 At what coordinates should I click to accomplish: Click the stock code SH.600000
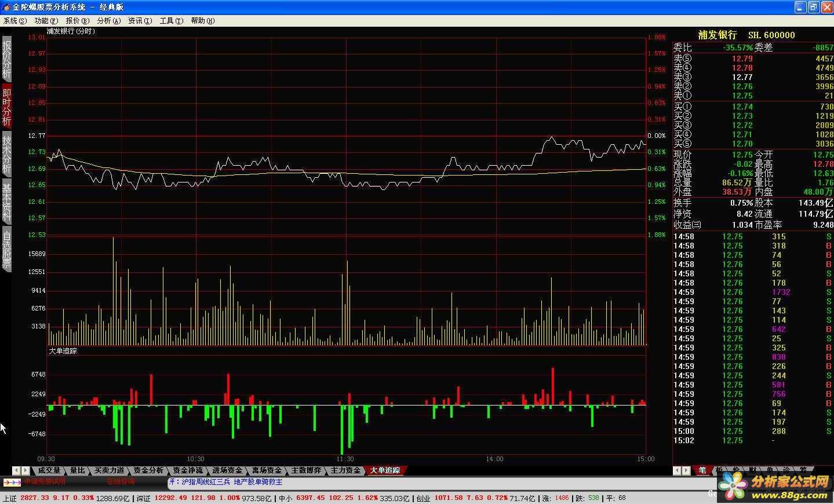[x=771, y=35]
